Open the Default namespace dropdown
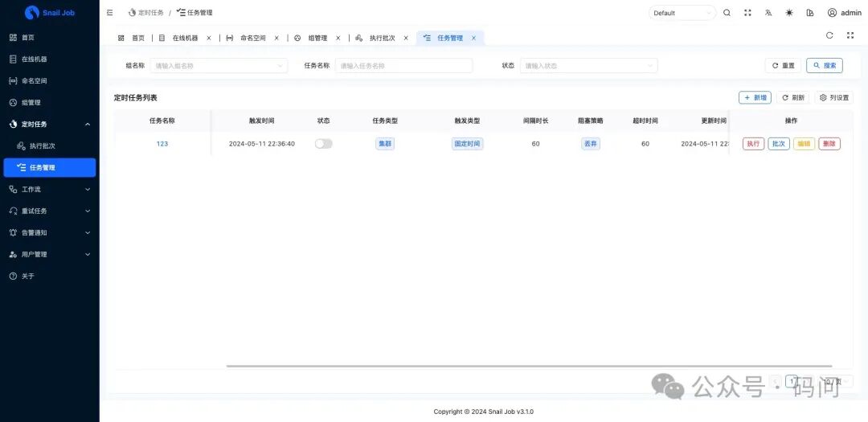868x422 pixels. (682, 13)
